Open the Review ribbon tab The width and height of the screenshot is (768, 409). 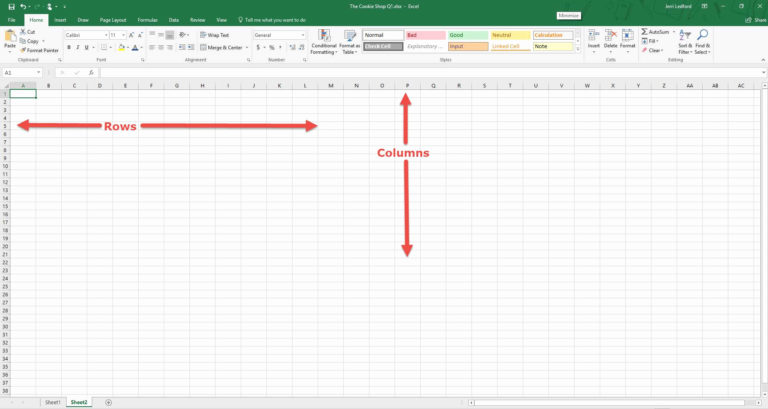tap(197, 20)
